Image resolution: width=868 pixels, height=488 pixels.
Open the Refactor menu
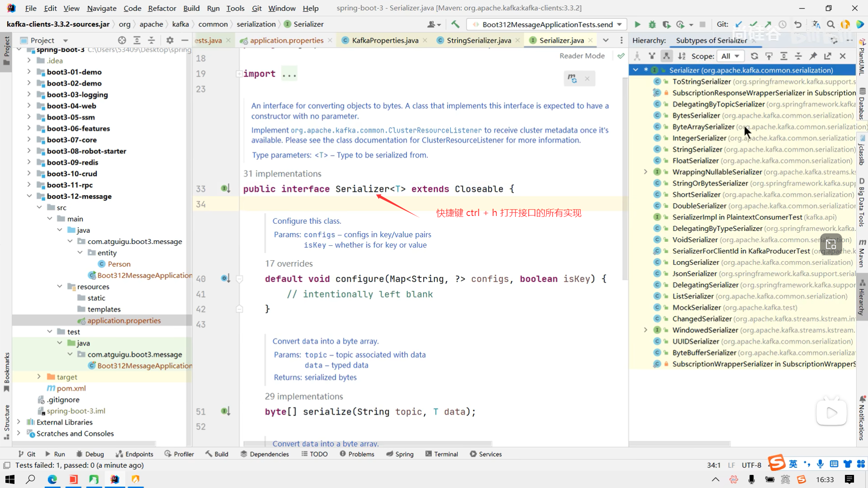(x=162, y=8)
